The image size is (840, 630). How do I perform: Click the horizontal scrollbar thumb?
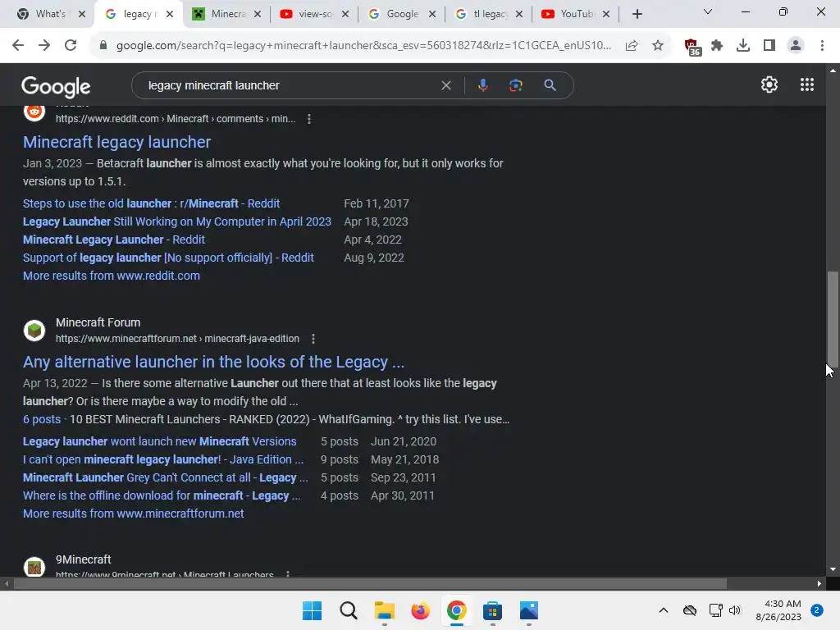click(x=370, y=583)
